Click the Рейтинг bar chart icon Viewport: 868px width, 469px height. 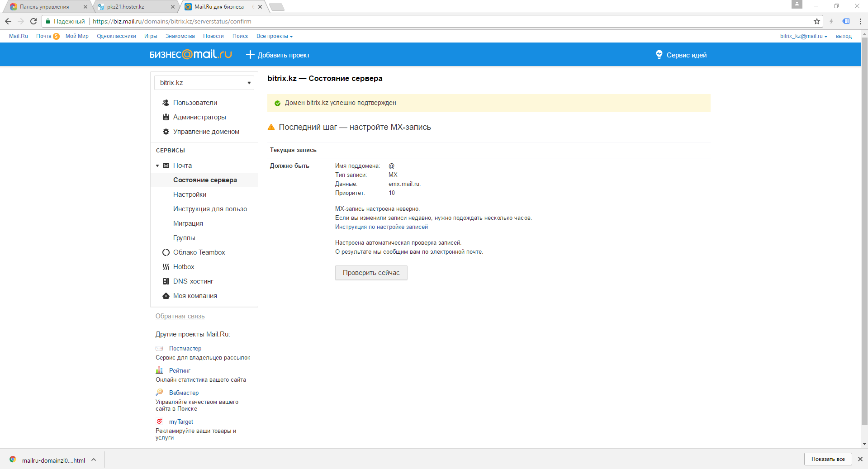point(159,370)
